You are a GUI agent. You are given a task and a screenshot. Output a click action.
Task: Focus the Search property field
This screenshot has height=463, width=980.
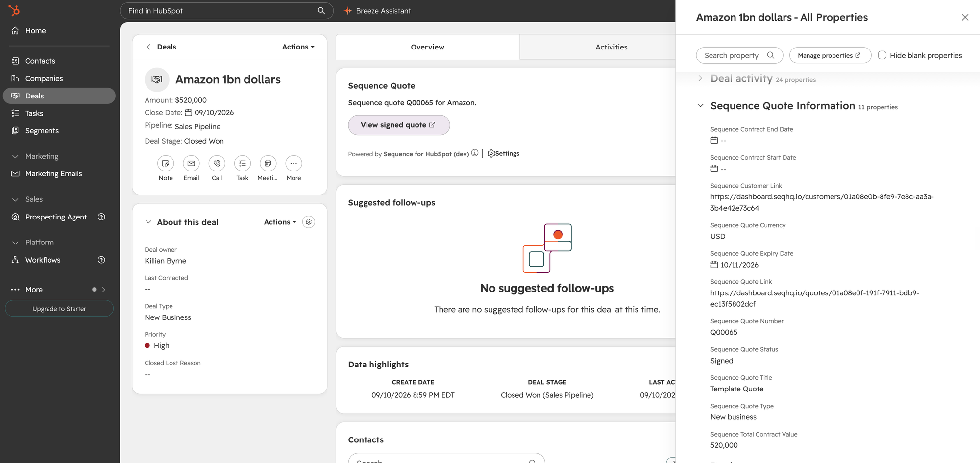[x=739, y=55]
